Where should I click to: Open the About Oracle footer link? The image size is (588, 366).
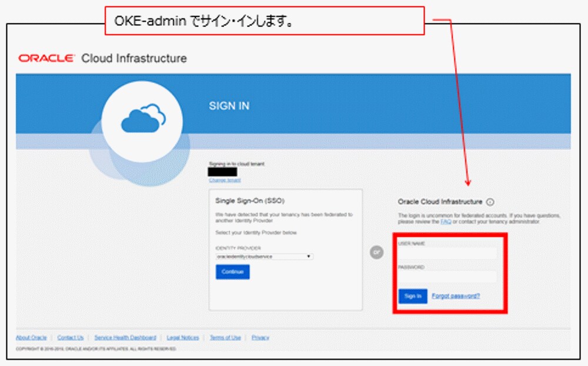pos(31,337)
